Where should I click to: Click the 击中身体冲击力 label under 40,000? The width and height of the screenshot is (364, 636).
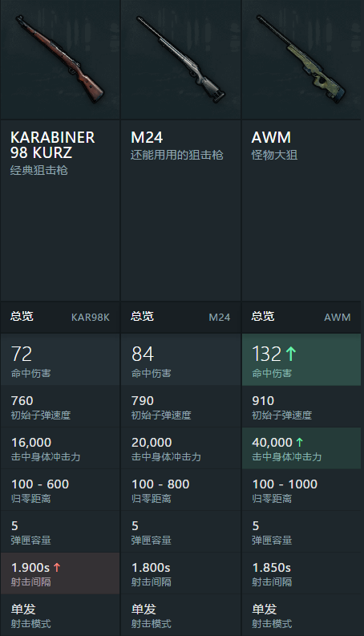coord(287,457)
